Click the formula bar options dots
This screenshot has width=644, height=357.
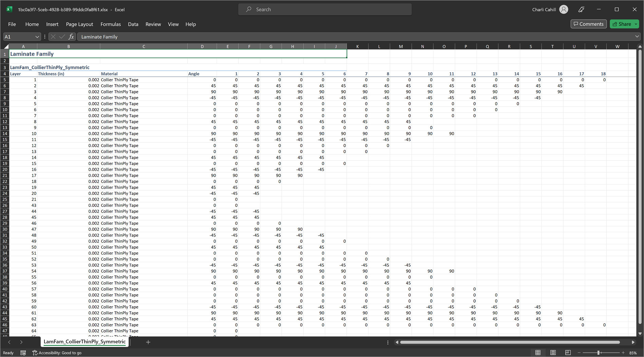pos(45,37)
